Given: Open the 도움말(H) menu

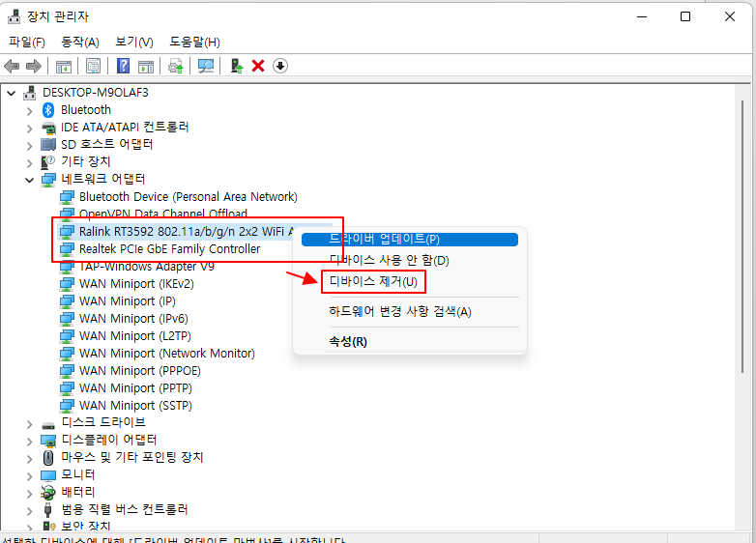Looking at the screenshot, I should [x=194, y=43].
